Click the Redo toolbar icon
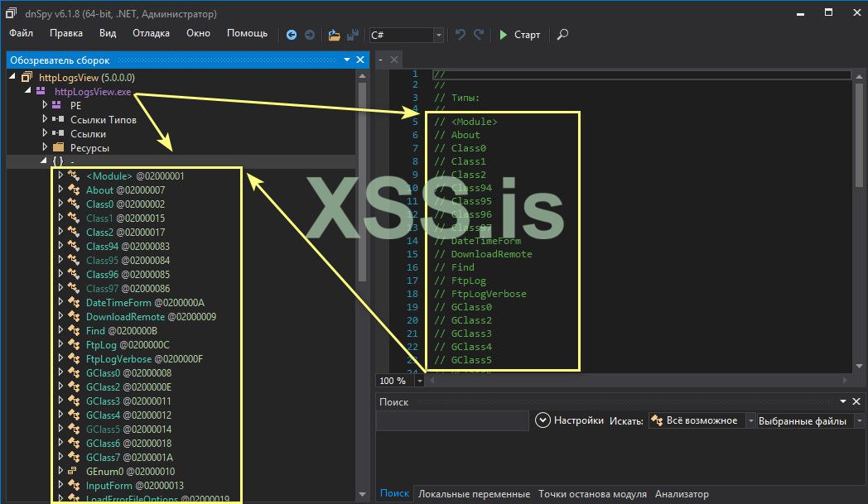This screenshot has height=504, width=868. coord(479,35)
